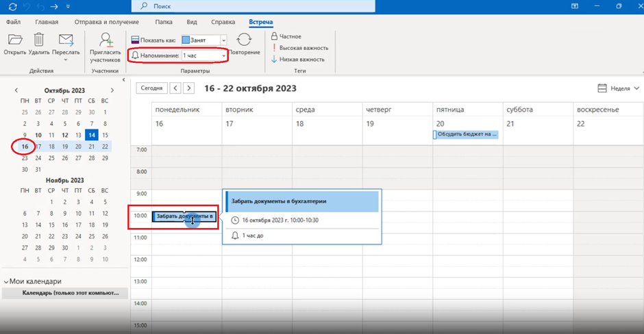Go to next week arrow
This screenshot has height=334, width=644.
(x=189, y=88)
